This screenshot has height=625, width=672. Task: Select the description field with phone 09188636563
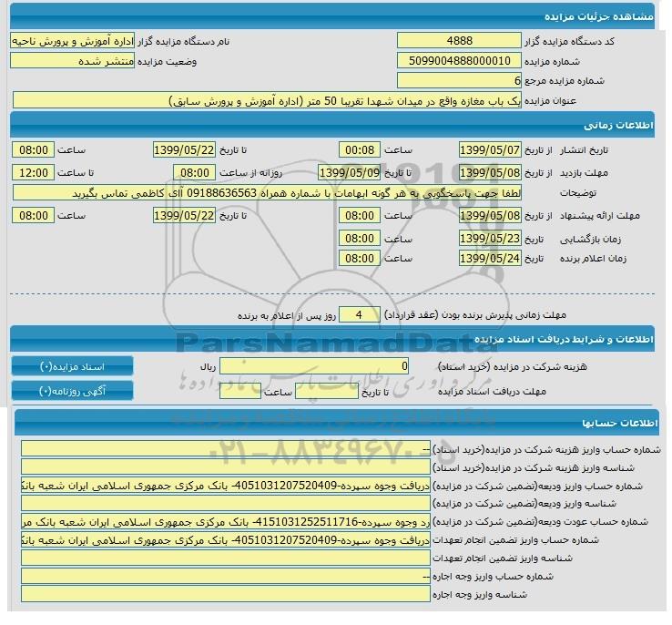coord(267,193)
